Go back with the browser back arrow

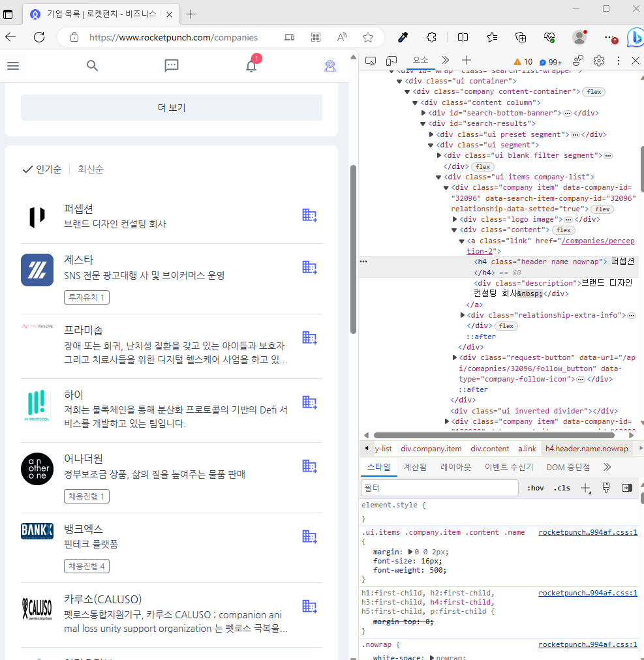(x=10, y=37)
